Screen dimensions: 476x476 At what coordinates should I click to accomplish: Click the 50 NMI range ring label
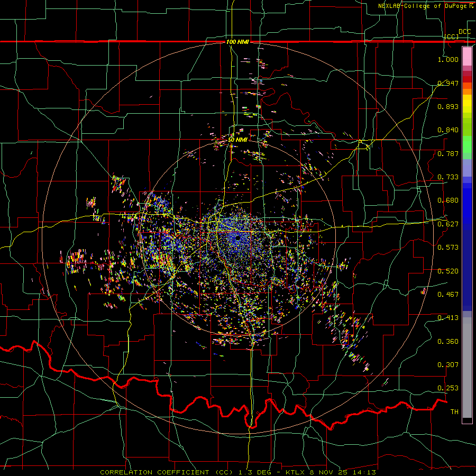tap(237, 140)
